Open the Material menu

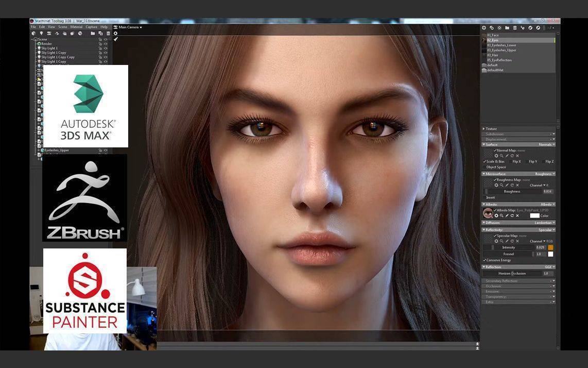[x=76, y=27]
